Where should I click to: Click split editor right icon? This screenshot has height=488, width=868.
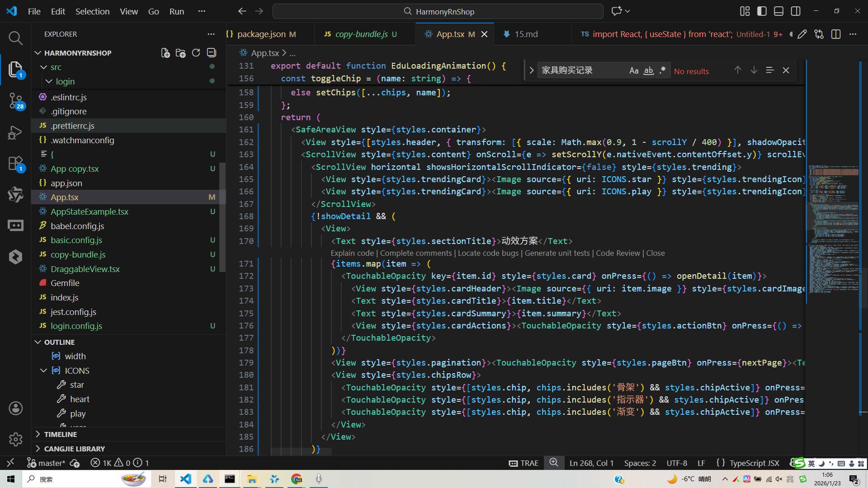tap(835, 34)
